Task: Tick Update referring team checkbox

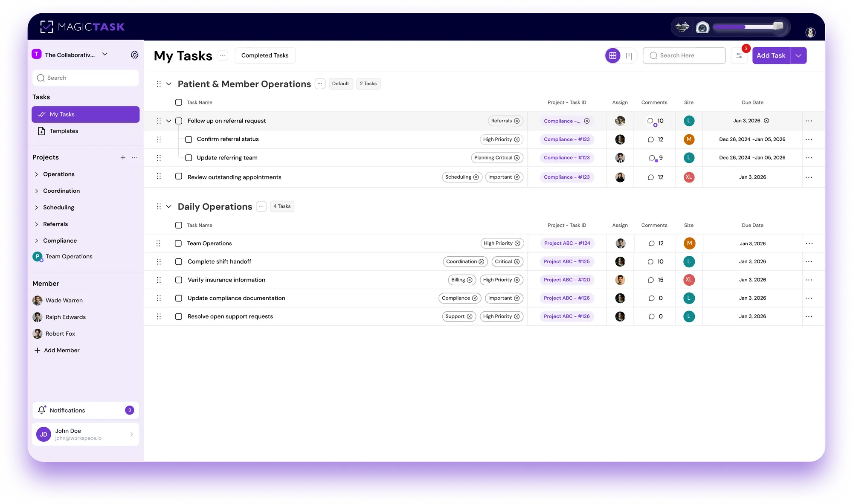Action: (x=189, y=158)
